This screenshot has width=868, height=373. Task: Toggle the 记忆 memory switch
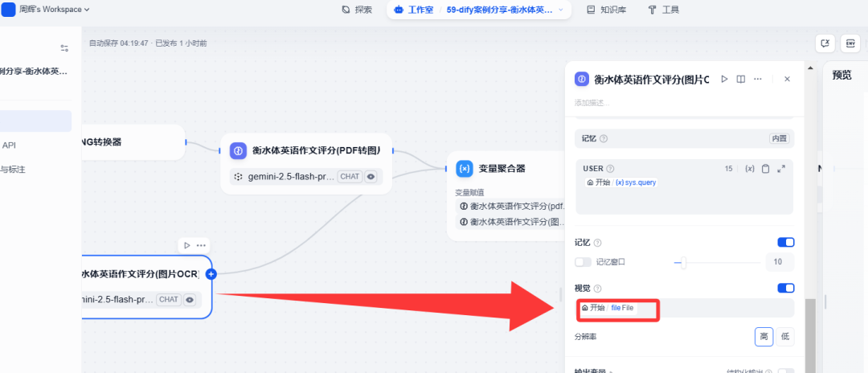786,243
